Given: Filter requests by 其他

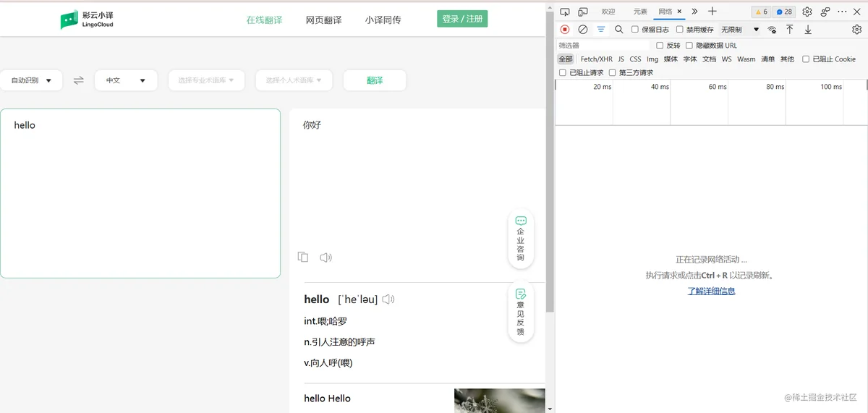Looking at the screenshot, I should (x=787, y=59).
